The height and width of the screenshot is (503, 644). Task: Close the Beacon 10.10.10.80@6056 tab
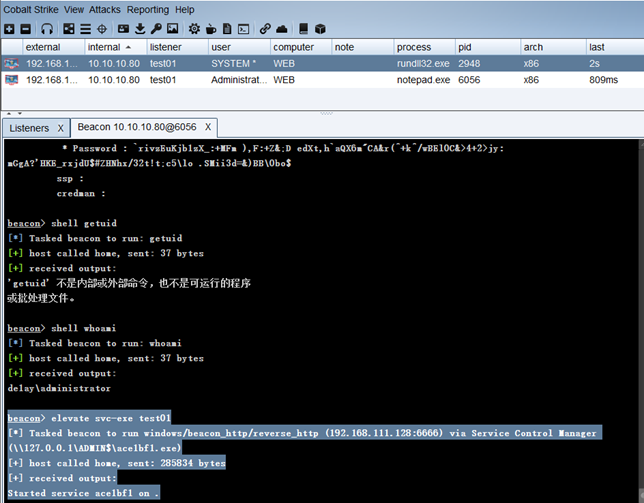(x=208, y=127)
